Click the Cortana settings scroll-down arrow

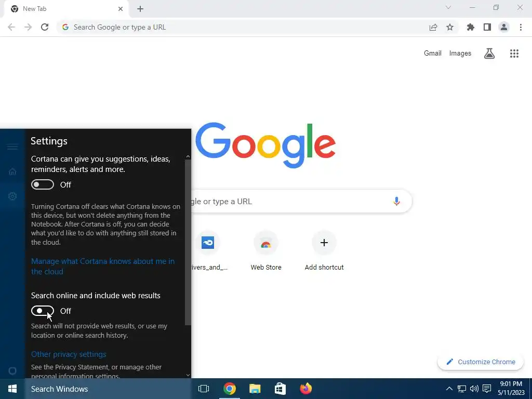click(x=188, y=375)
